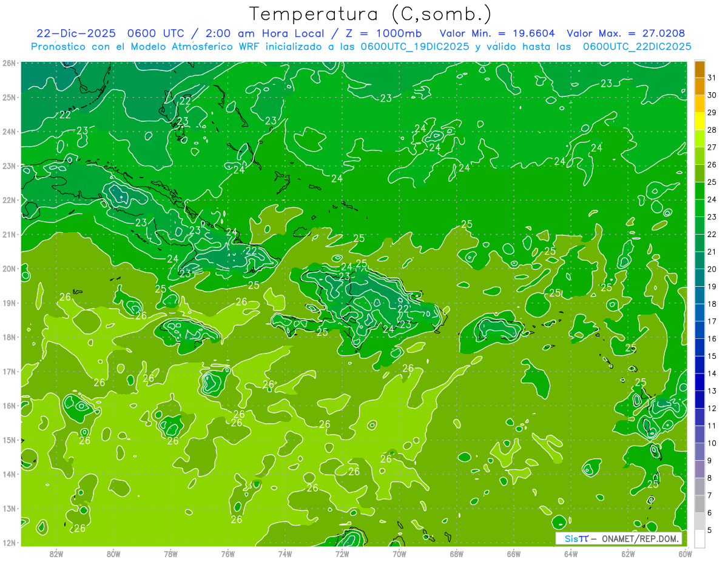Click the blue swatch between 16 and 17
Viewport: 728px width, 562px height.
699,330
